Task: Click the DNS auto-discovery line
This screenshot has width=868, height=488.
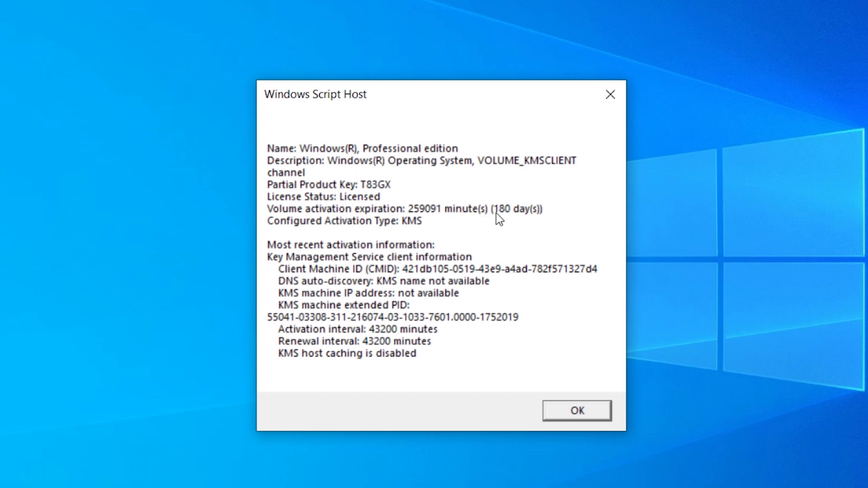Action: 383,281
